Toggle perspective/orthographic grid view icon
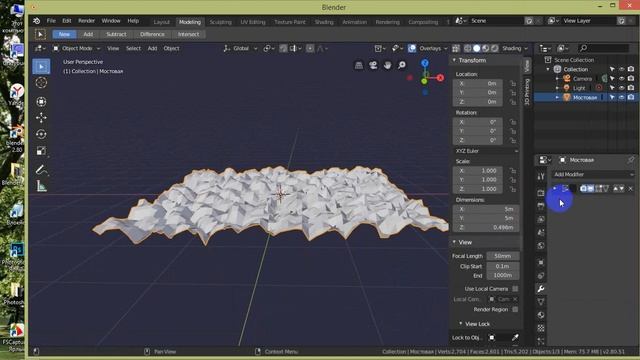 tap(358, 65)
